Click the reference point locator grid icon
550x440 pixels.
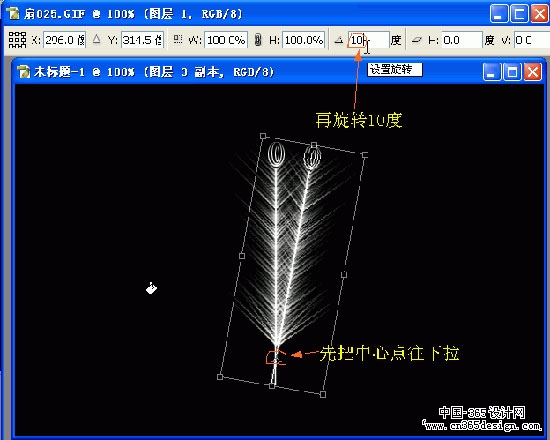click(17, 40)
